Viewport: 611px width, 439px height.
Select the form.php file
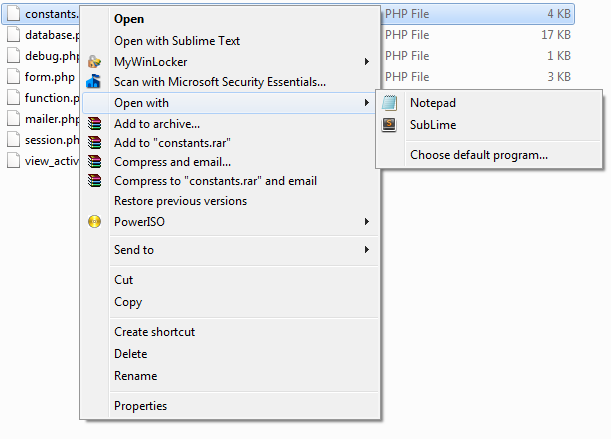click(42, 77)
